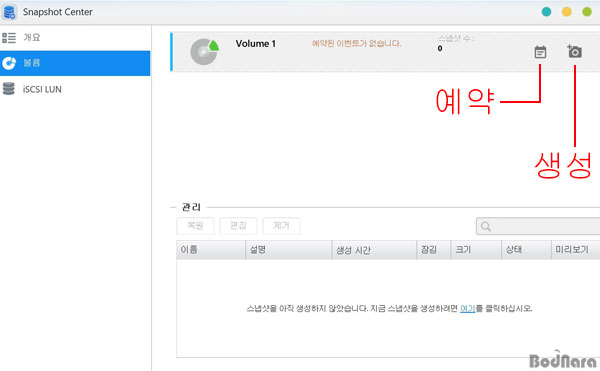Click the green window control button
The image size is (600, 371).
[587, 12]
